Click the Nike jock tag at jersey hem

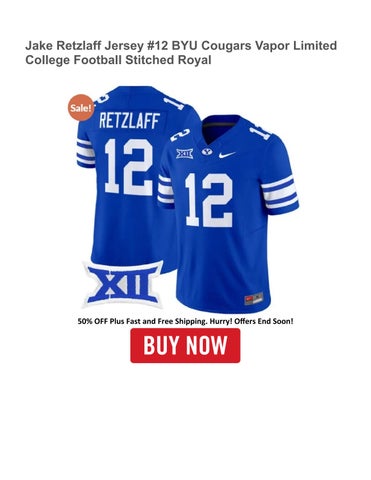click(254, 299)
